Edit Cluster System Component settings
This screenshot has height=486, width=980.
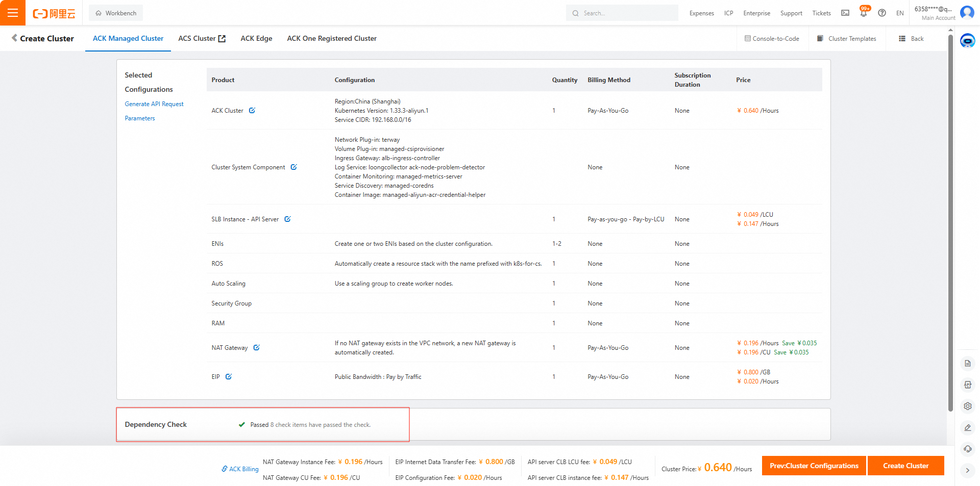pos(294,167)
